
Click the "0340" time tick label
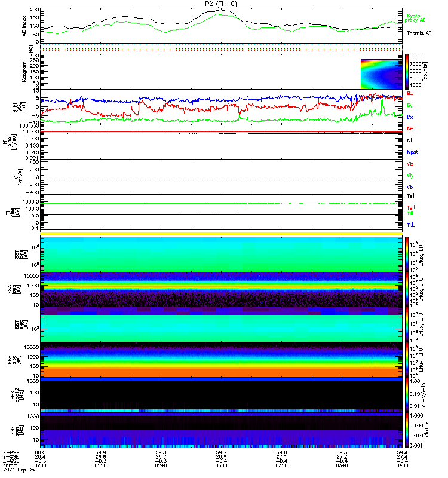(342, 465)
